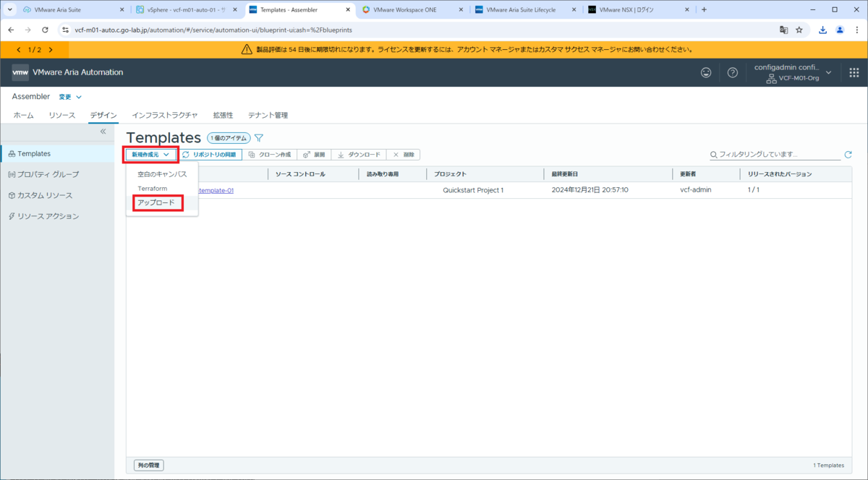Viewport: 868px width, 480px height.
Task: Click the translate page icon in address bar
Action: click(x=783, y=30)
